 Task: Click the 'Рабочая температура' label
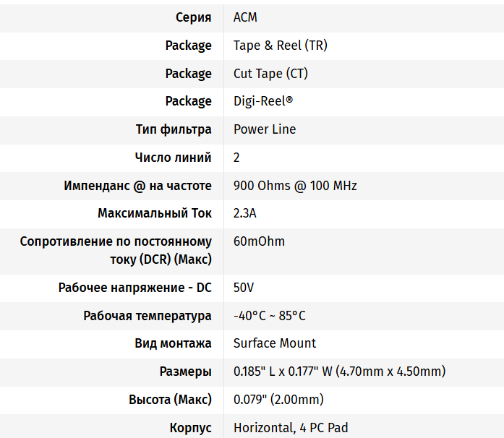tap(148, 316)
